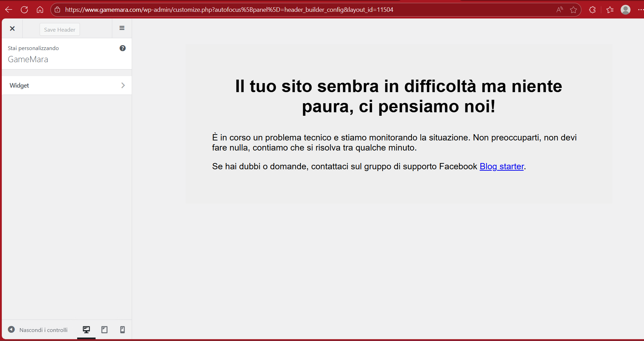Open the browser profile avatar

click(626, 10)
